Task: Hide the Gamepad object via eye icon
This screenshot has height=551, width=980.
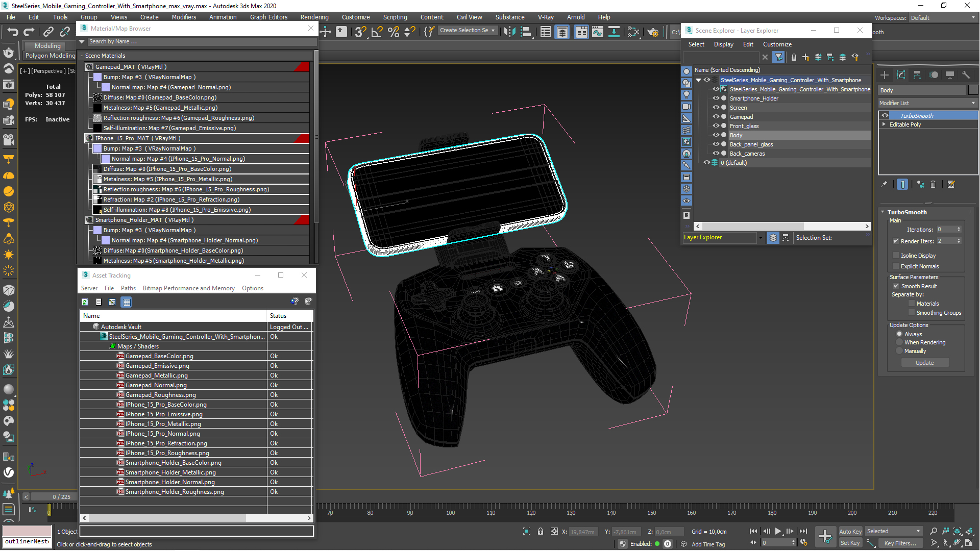Action: pos(716,117)
